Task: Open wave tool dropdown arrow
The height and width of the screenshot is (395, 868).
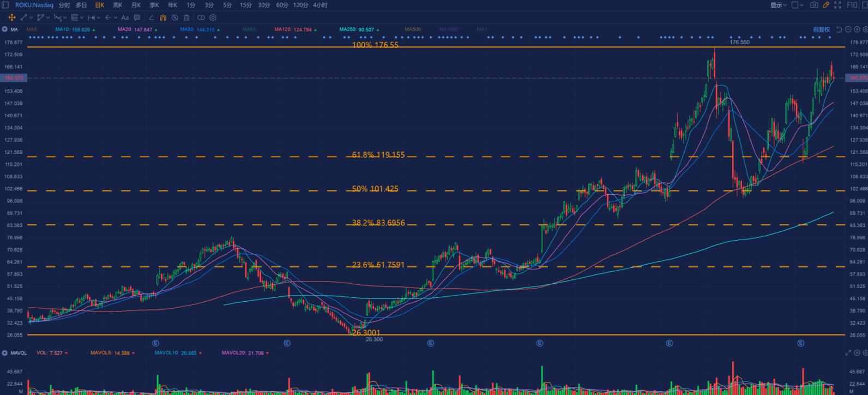Action: pos(65,17)
